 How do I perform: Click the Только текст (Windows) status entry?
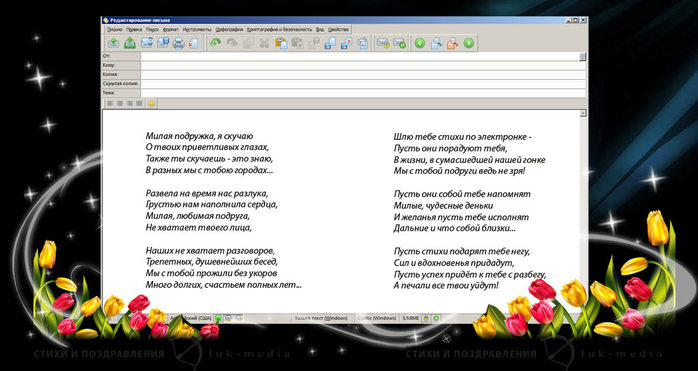point(321,318)
